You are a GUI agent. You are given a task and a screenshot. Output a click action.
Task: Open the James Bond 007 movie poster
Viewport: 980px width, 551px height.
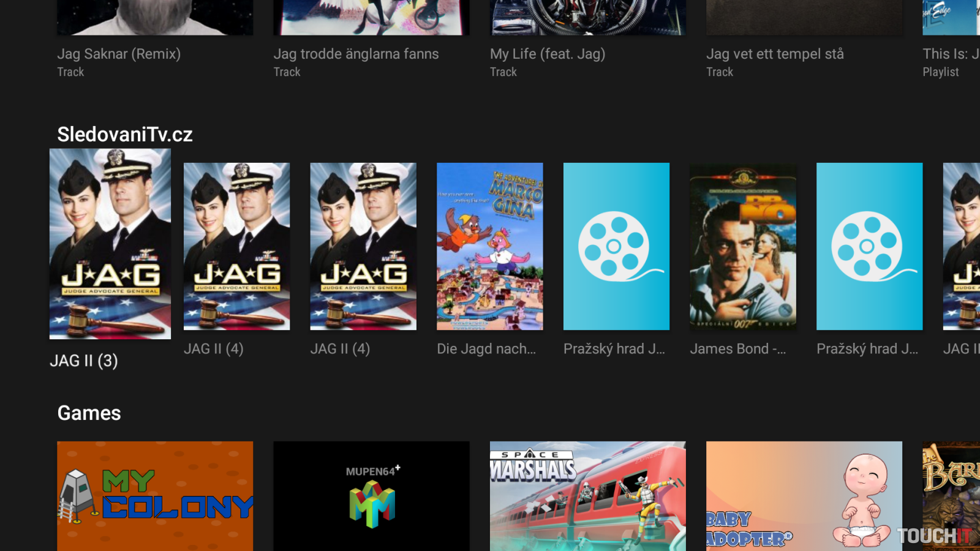coord(743,246)
